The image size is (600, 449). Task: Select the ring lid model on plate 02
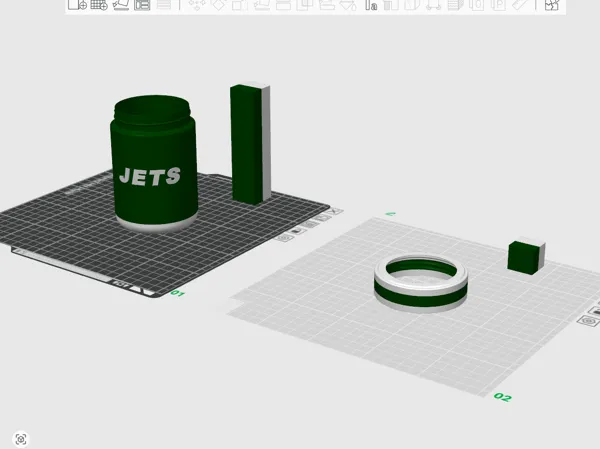coord(421,284)
